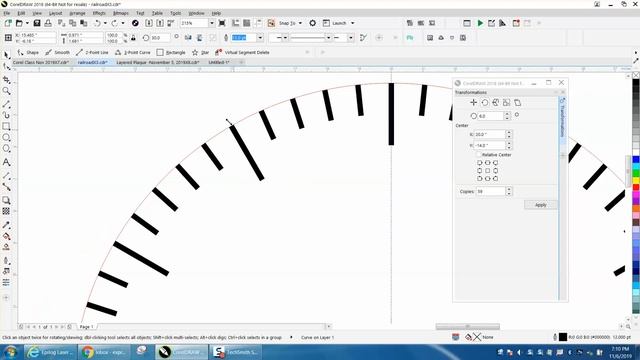Expand the Launch dropdown

(x=353, y=23)
